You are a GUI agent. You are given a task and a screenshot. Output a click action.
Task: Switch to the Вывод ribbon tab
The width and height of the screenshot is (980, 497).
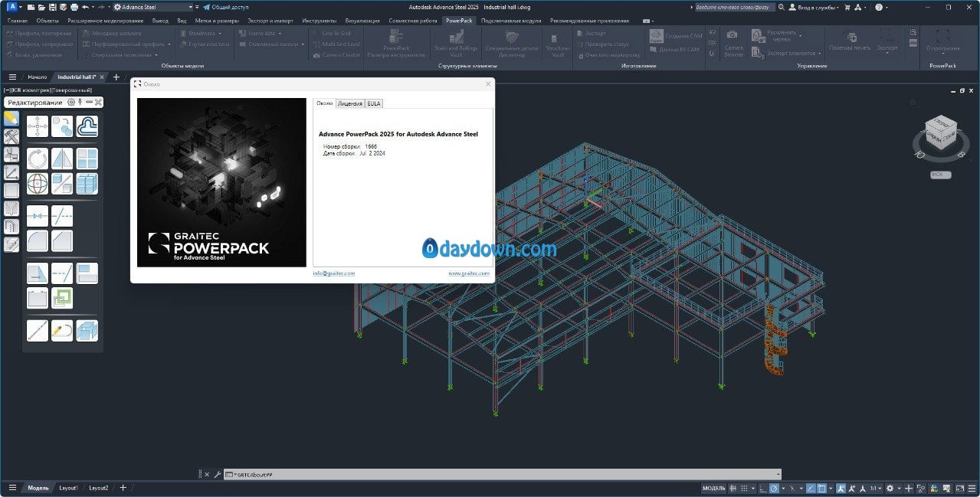159,21
